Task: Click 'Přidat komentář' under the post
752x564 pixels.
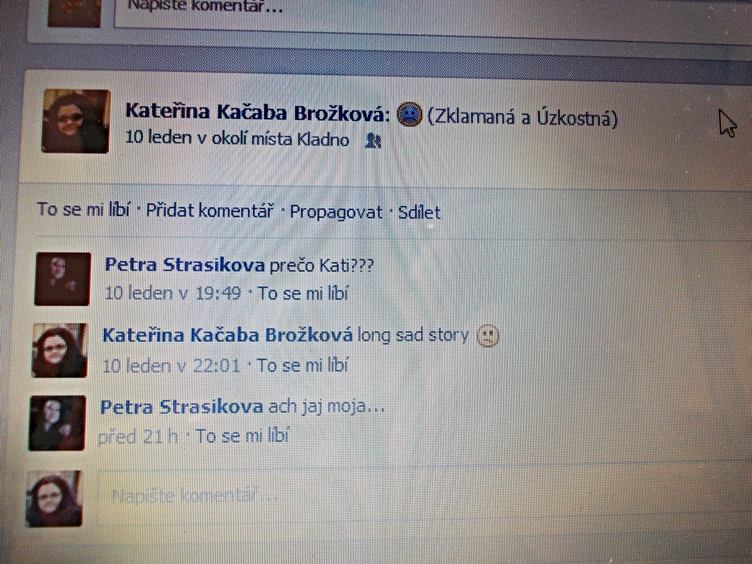Action: click(210, 211)
